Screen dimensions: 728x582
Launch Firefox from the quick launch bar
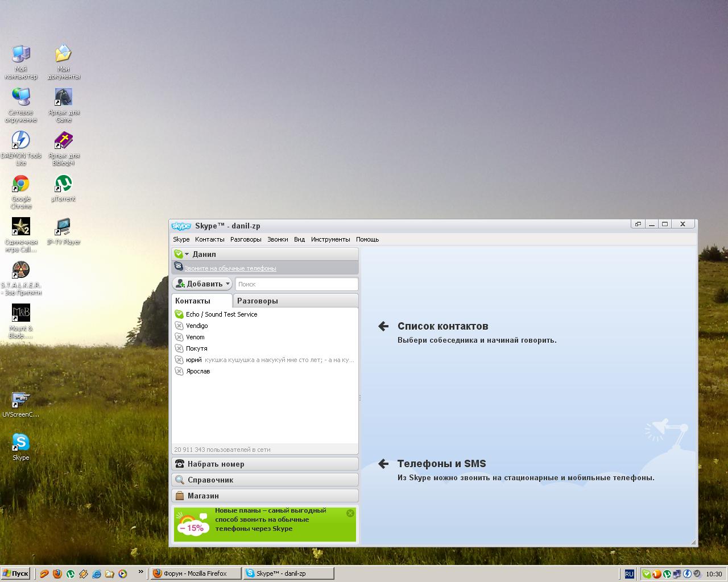click(x=57, y=574)
